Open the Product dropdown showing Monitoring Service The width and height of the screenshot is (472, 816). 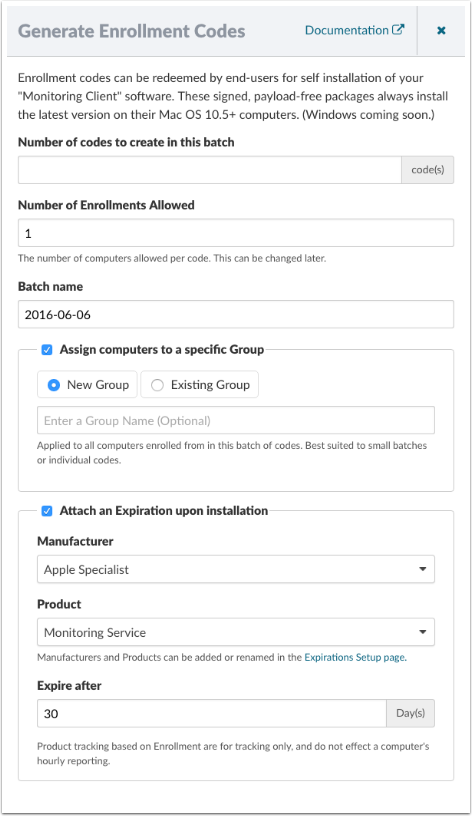[236, 632]
